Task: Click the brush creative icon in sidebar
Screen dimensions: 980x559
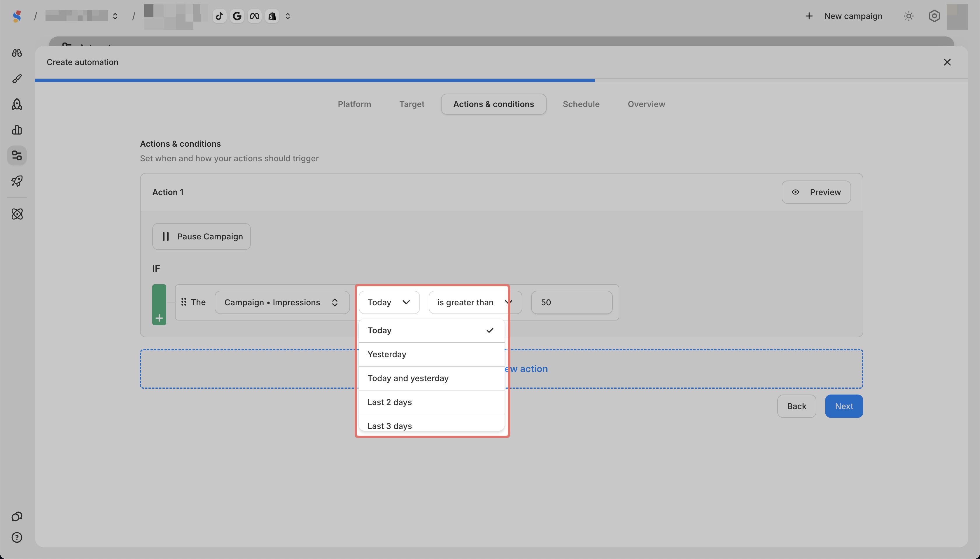Action: (17, 79)
